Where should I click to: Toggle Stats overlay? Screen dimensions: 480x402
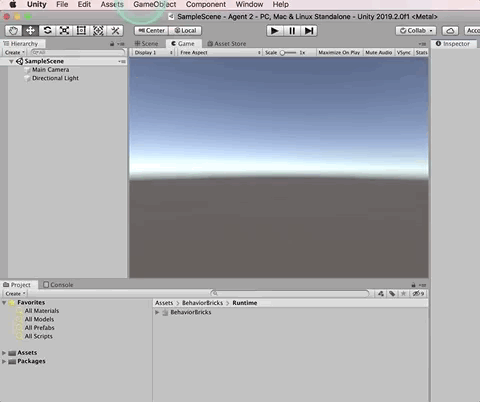[x=421, y=53]
